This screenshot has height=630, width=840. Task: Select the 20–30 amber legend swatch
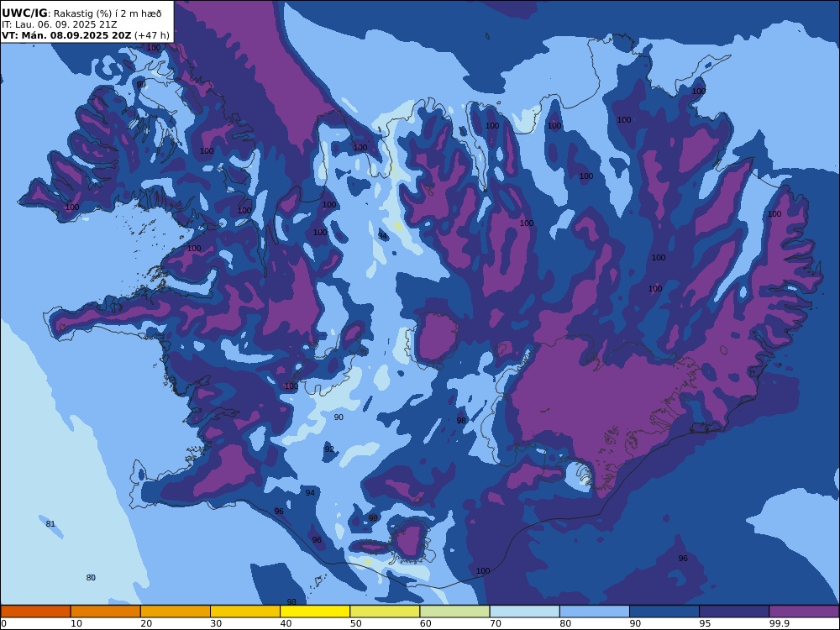coord(176,612)
